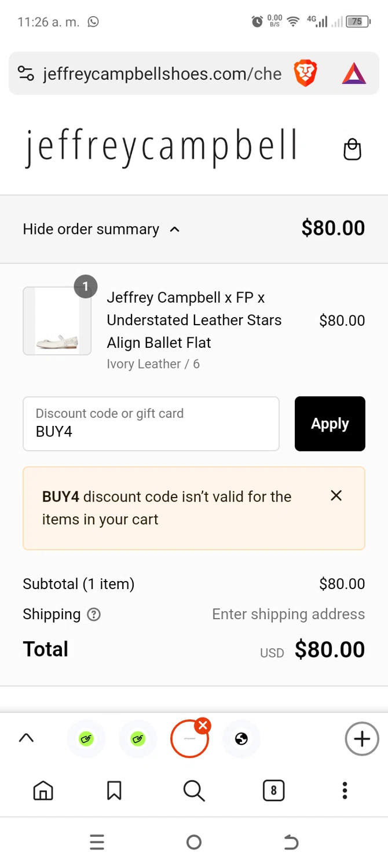Dismiss the invalid discount code alert
The width and height of the screenshot is (388, 868).
point(336,496)
